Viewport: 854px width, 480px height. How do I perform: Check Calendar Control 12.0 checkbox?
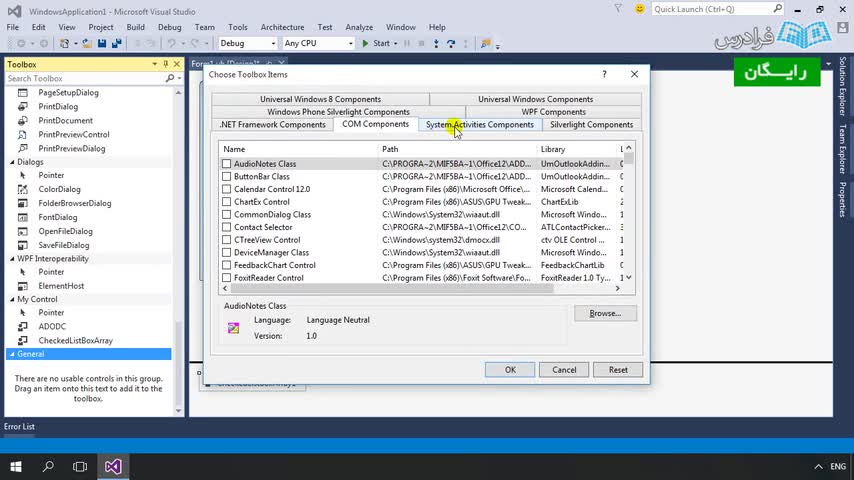pyautogui.click(x=227, y=189)
